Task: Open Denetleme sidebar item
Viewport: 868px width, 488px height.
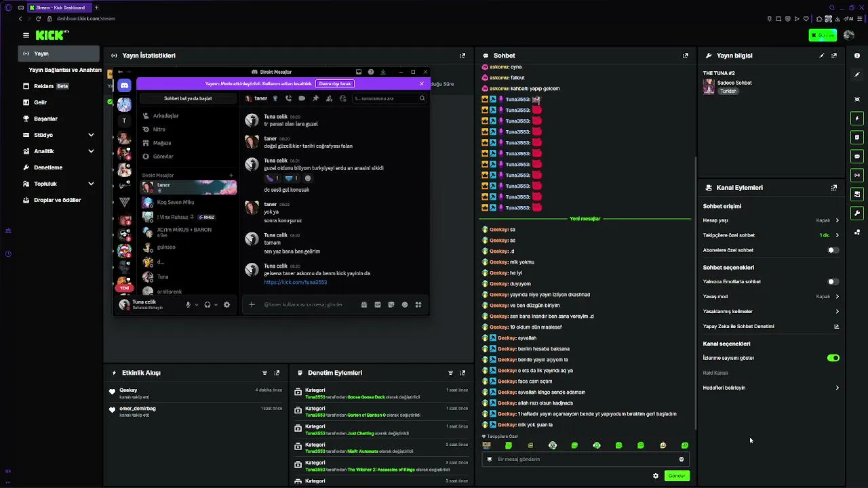Action: coord(59,167)
